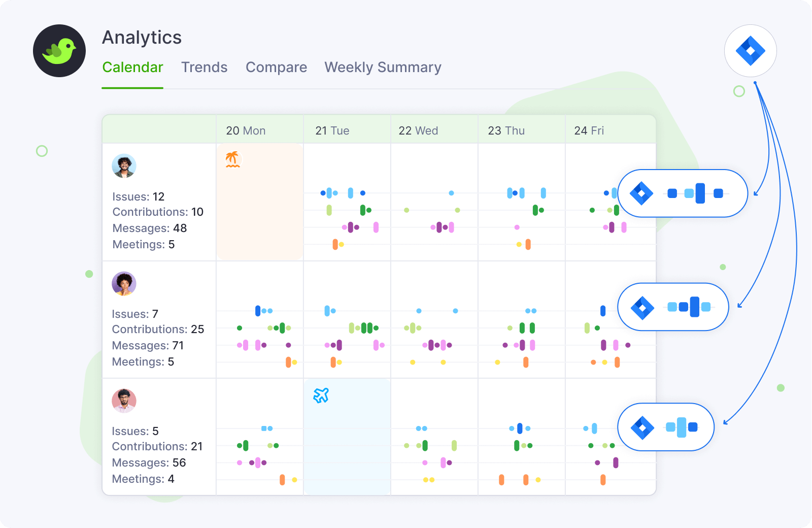Switch to the Trends tab

coord(205,68)
